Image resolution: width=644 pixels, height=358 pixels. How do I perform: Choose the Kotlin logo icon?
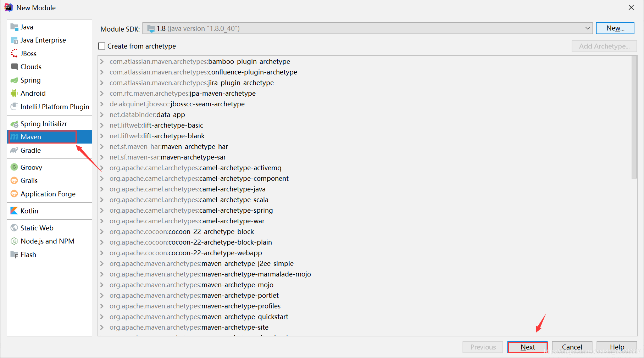click(14, 211)
